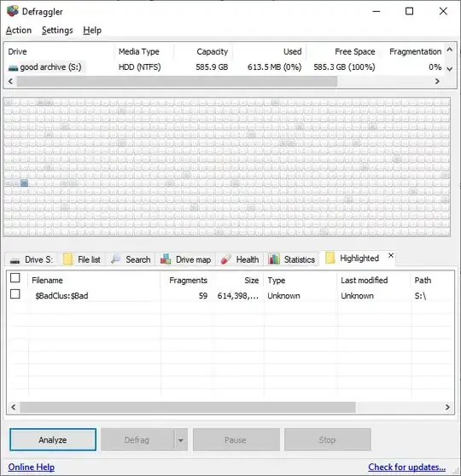Click the Analyze button
This screenshot has width=461, height=476.
click(53, 439)
